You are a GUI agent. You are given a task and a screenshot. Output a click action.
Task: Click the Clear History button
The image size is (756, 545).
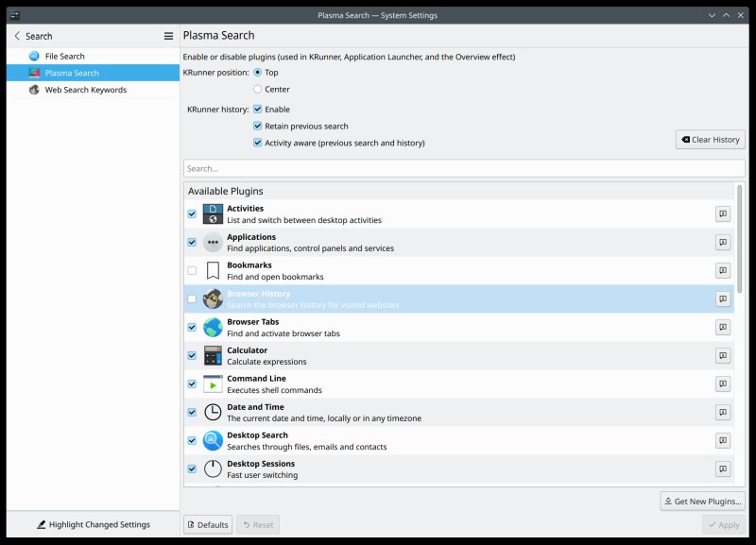tap(710, 140)
